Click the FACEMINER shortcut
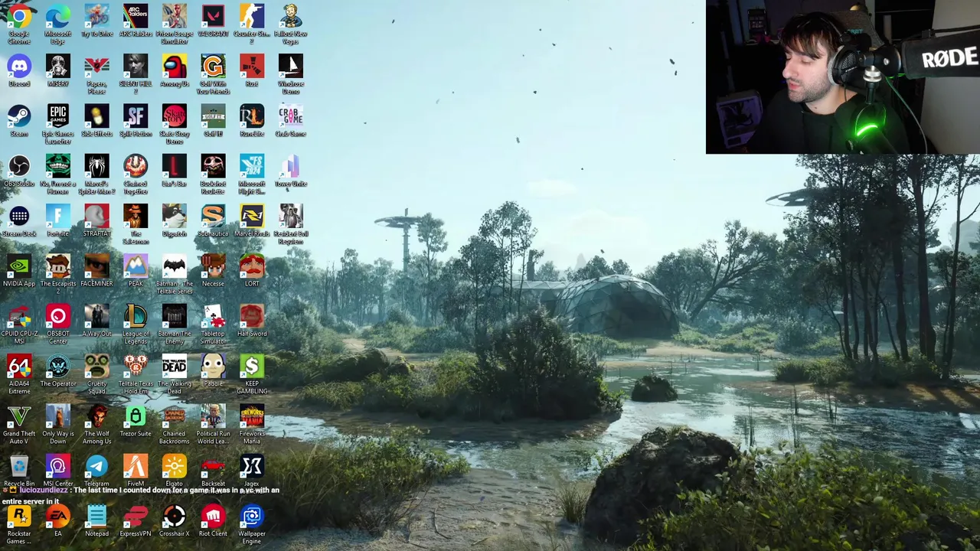Screen dimensions: 980x551 click(96, 266)
